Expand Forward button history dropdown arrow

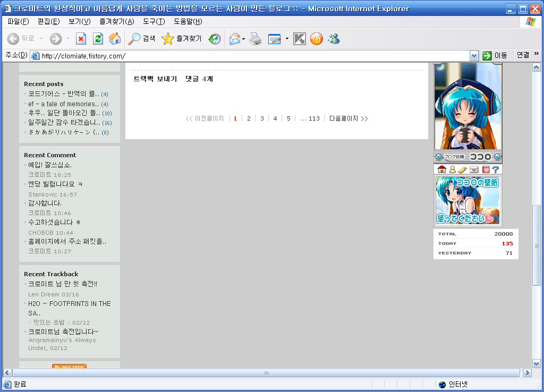coord(68,38)
